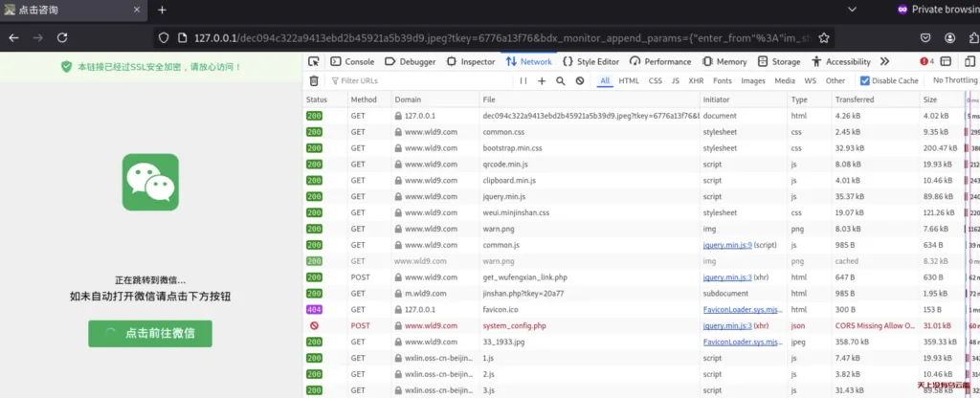Image resolution: width=980 pixels, height=398 pixels.
Task: Filter requests by WS
Action: coord(810,80)
